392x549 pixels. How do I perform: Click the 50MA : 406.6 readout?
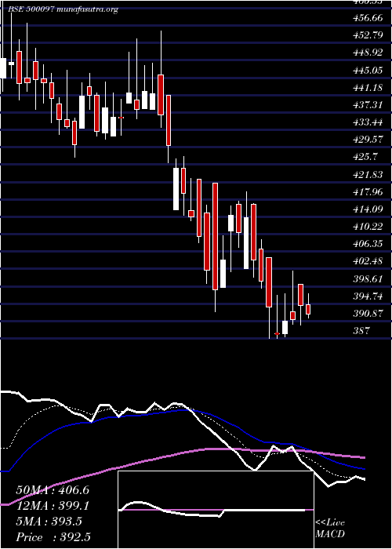point(53,490)
